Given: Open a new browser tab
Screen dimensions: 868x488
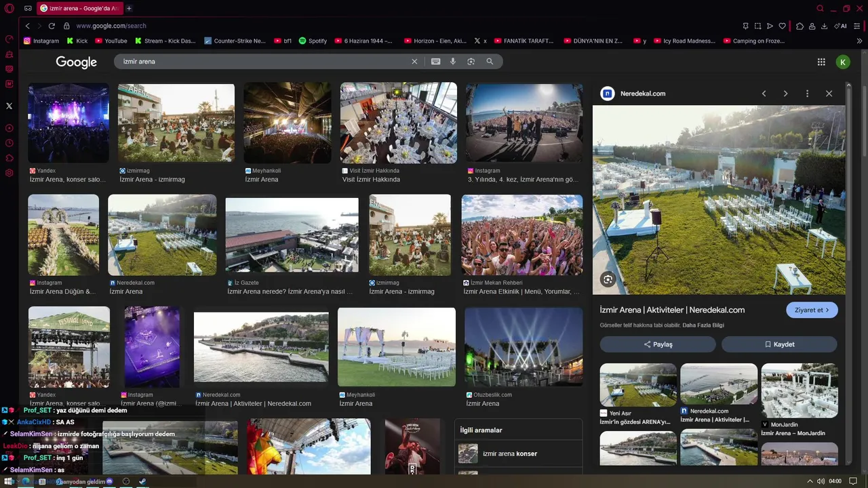Looking at the screenshot, I should coord(129,8).
